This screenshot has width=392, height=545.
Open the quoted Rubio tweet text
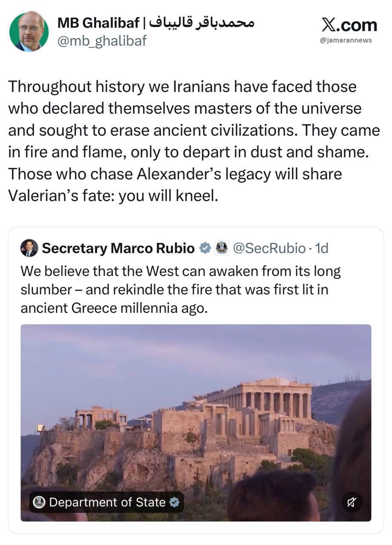coord(180,289)
